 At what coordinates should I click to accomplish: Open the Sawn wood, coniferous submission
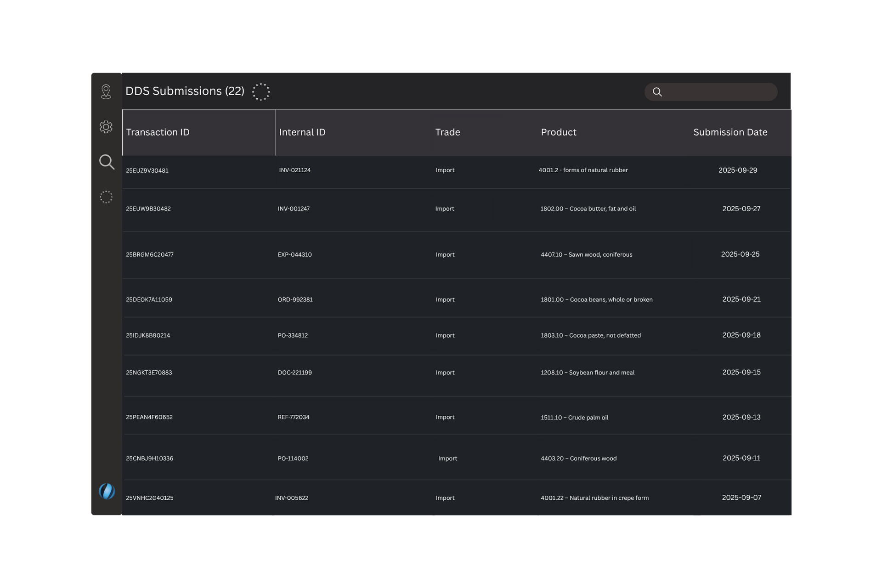coord(586,254)
